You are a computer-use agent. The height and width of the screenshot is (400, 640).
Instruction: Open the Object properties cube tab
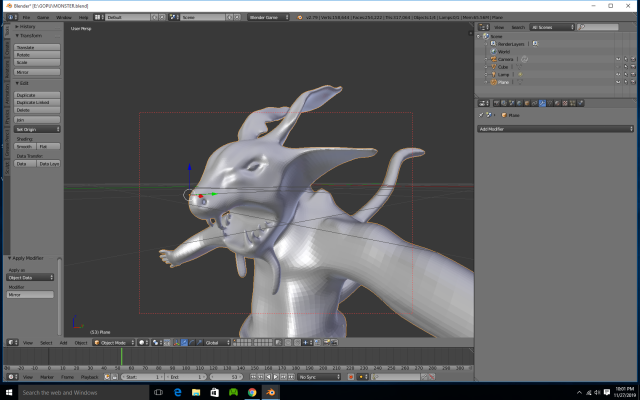[527, 103]
